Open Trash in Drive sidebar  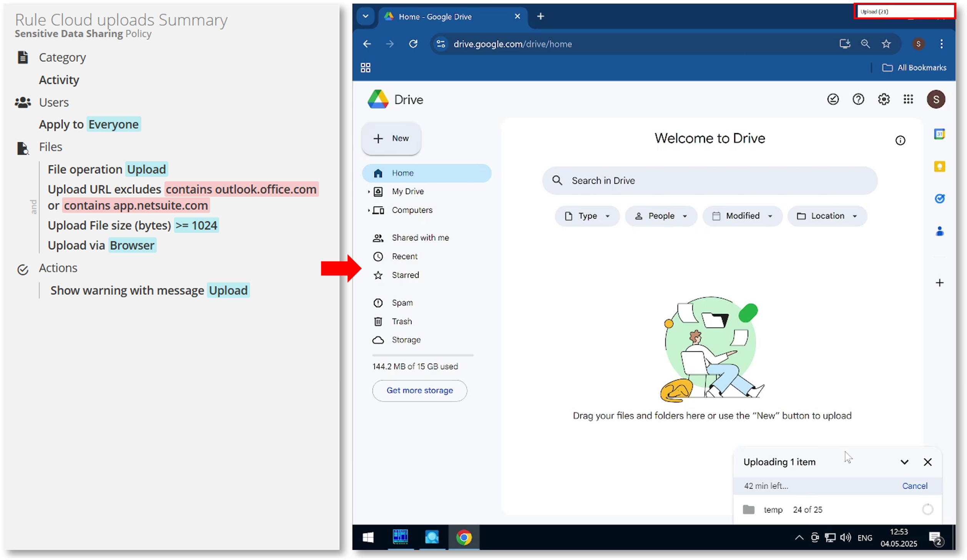coord(401,321)
